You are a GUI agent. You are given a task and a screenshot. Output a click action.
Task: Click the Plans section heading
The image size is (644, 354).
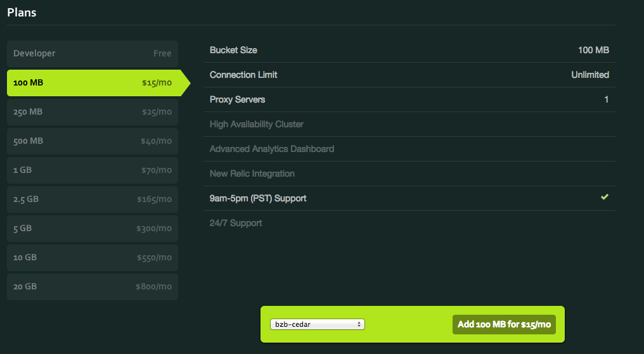coord(22,13)
